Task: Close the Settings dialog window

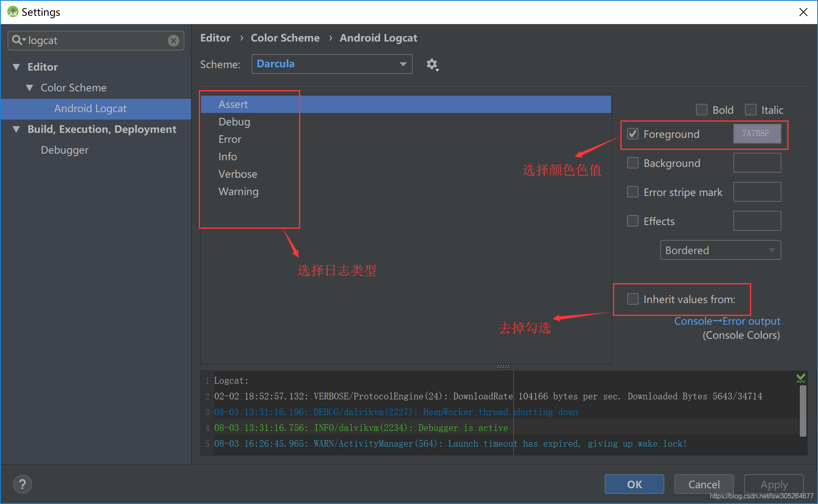Action: coord(803,12)
